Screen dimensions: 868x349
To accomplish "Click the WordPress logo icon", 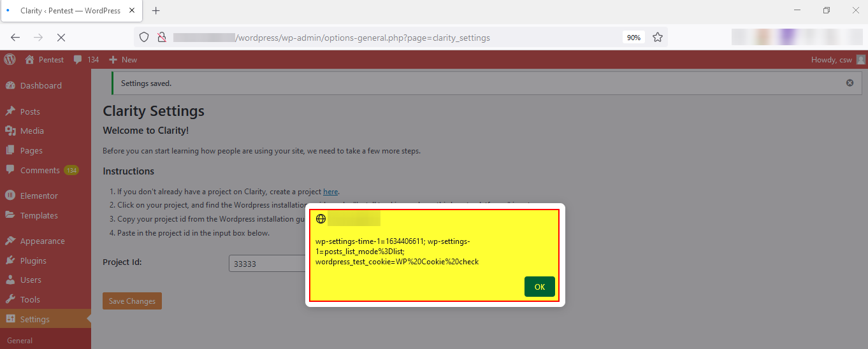I will pos(10,59).
